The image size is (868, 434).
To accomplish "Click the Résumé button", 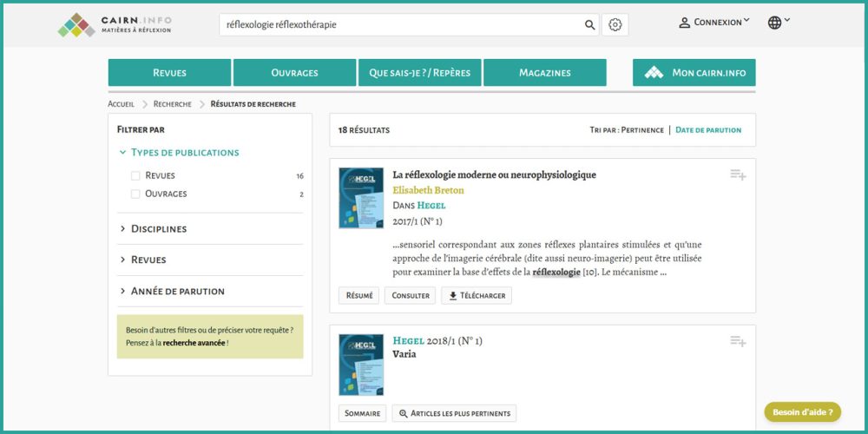I will click(358, 296).
